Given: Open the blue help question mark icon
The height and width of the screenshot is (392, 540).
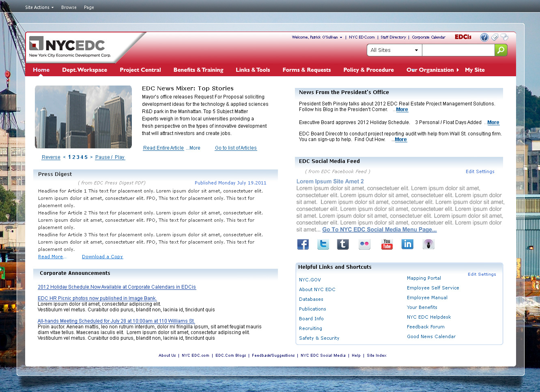Looking at the screenshot, I should (x=484, y=37).
